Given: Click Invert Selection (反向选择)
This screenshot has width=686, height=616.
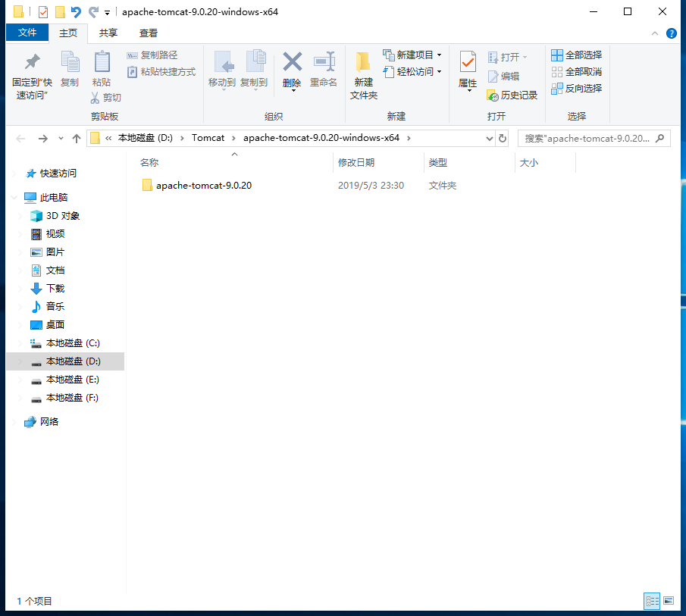Looking at the screenshot, I should [576, 89].
